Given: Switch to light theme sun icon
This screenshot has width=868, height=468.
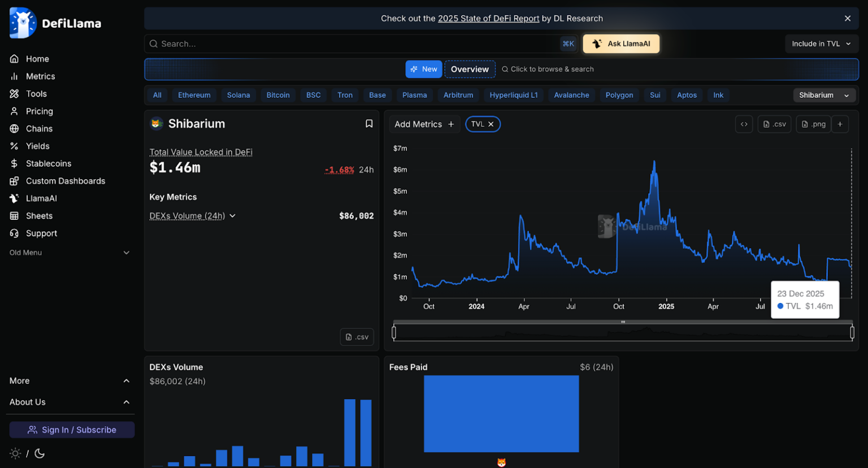Looking at the screenshot, I should pos(15,453).
